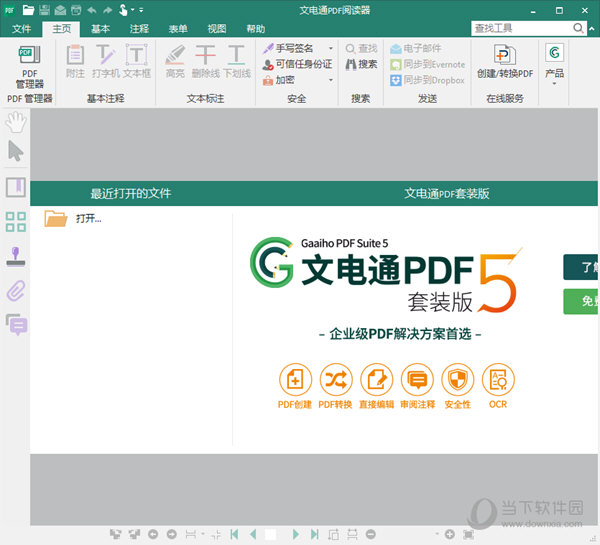
Task: Click the print icon in quick access toolbar
Action: pos(76,10)
